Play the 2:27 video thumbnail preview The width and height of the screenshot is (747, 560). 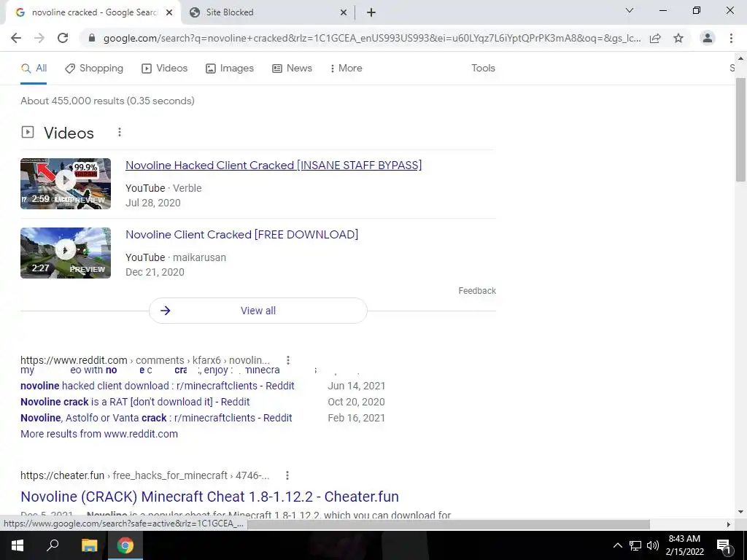[x=66, y=253]
